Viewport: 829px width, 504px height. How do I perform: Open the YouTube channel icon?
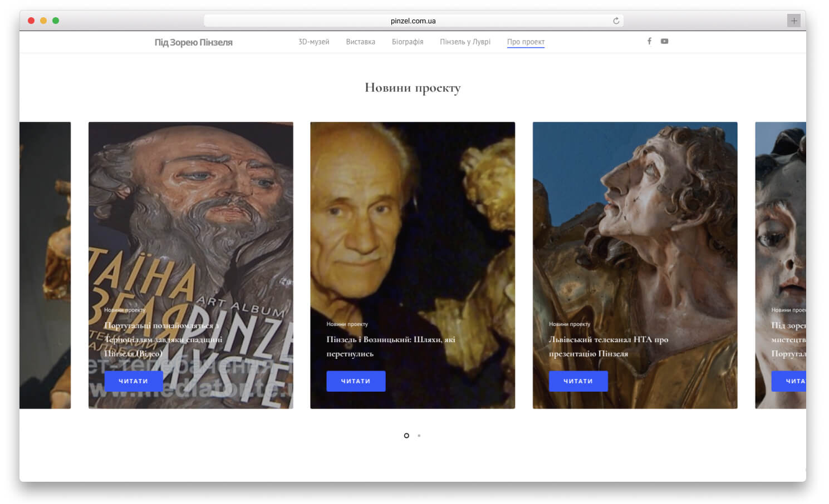[664, 41]
